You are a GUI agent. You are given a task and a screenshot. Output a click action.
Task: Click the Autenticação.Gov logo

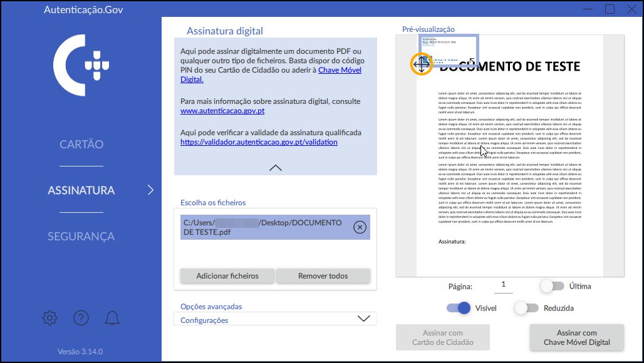tap(81, 65)
